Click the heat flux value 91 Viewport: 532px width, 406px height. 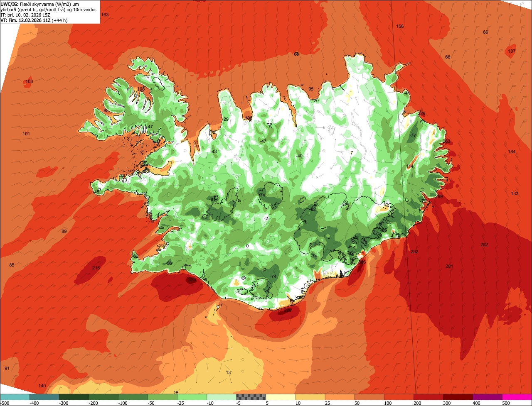coord(7,368)
